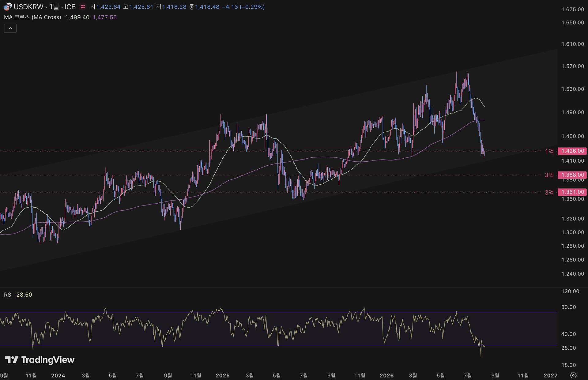Click the purple MA value 1,477.55
The height and width of the screenshot is (380, 588).
point(104,17)
